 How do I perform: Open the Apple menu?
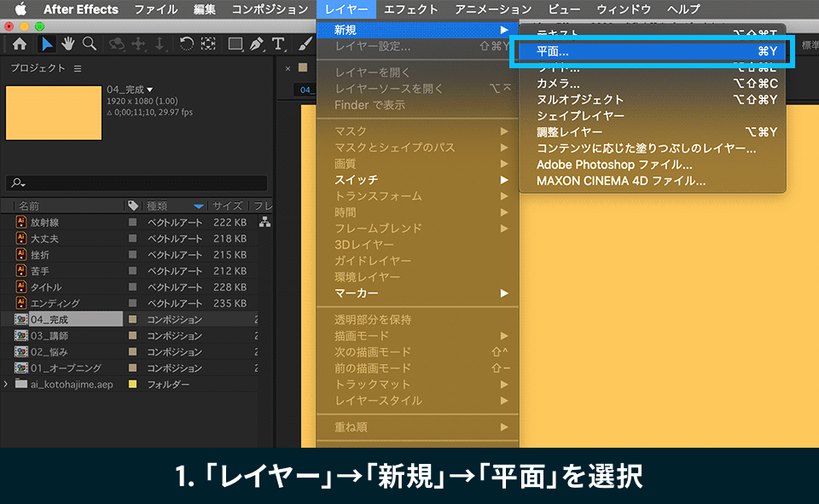[20, 9]
